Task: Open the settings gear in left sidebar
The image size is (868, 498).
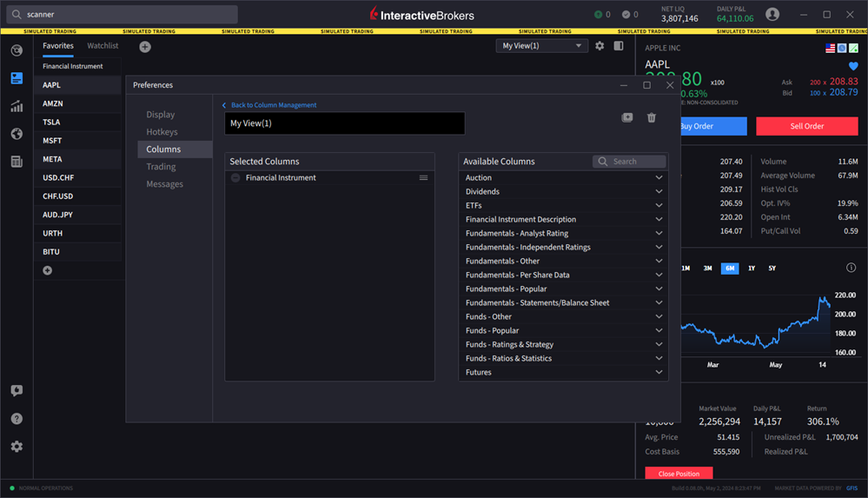Action: pyautogui.click(x=17, y=447)
